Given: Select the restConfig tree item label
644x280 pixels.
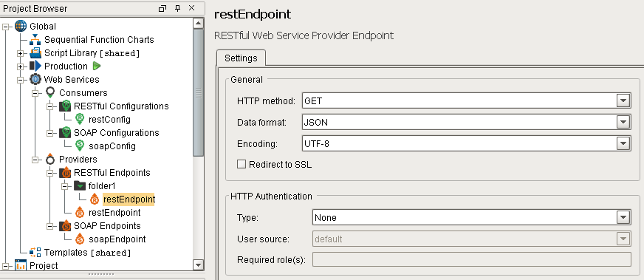Looking at the screenshot, I should [109, 120].
